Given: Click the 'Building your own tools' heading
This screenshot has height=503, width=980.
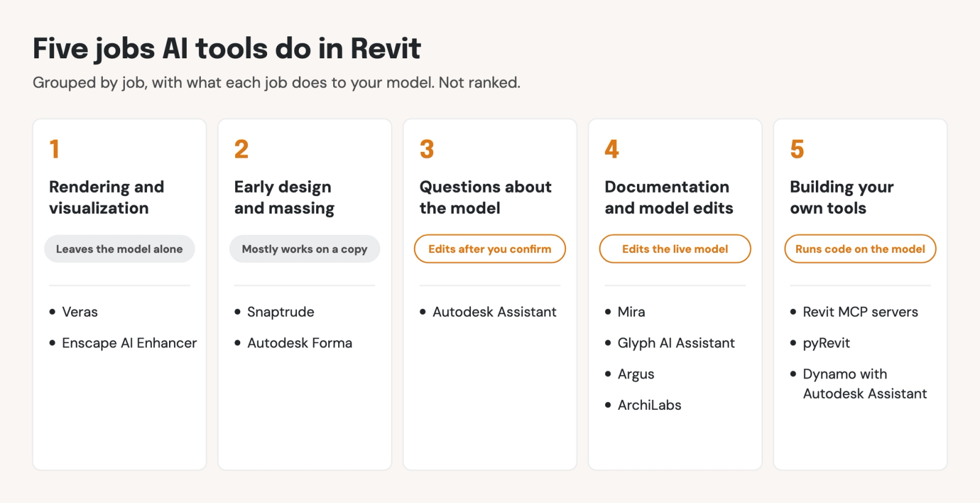Looking at the screenshot, I should [842, 197].
